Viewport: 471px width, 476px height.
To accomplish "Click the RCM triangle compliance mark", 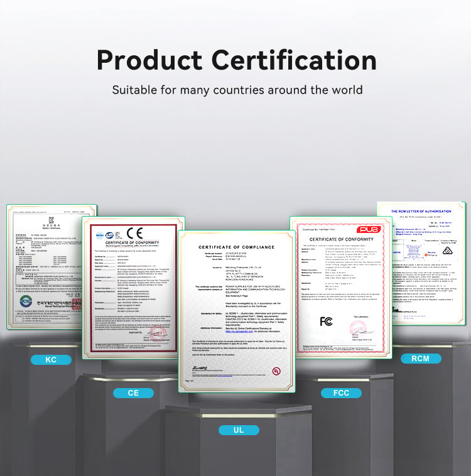I will point(447,251).
